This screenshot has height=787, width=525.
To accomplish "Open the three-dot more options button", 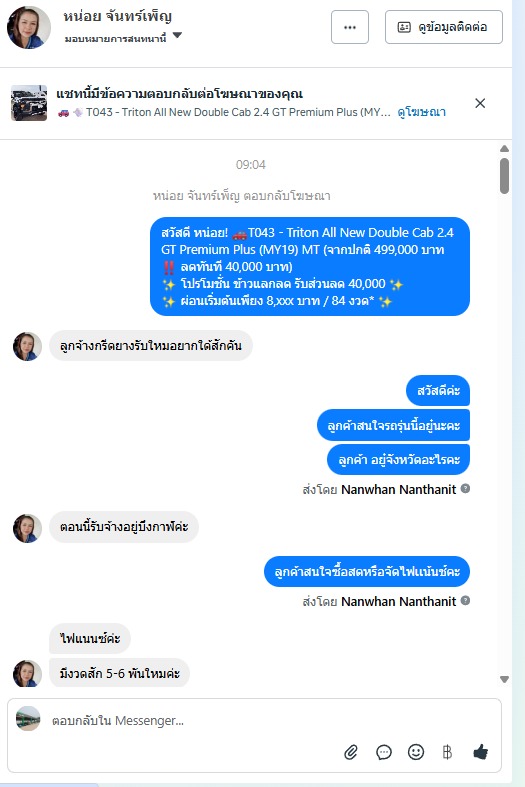I will click(350, 27).
